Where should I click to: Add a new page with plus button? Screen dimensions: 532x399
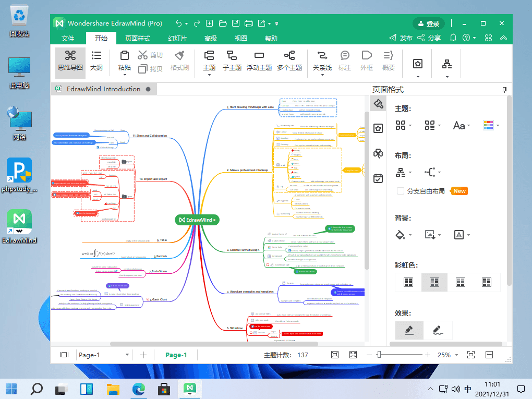pyautogui.click(x=143, y=355)
